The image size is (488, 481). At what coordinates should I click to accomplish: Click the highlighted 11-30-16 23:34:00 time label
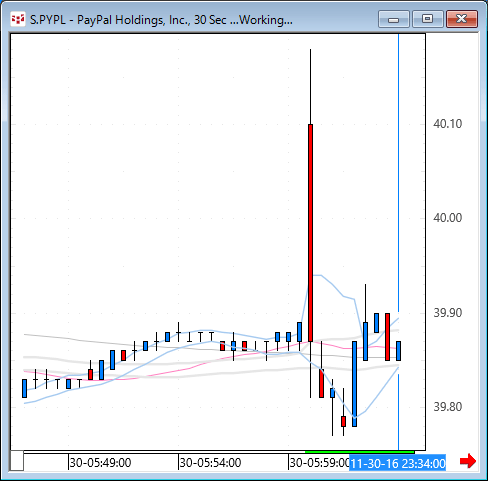398,463
